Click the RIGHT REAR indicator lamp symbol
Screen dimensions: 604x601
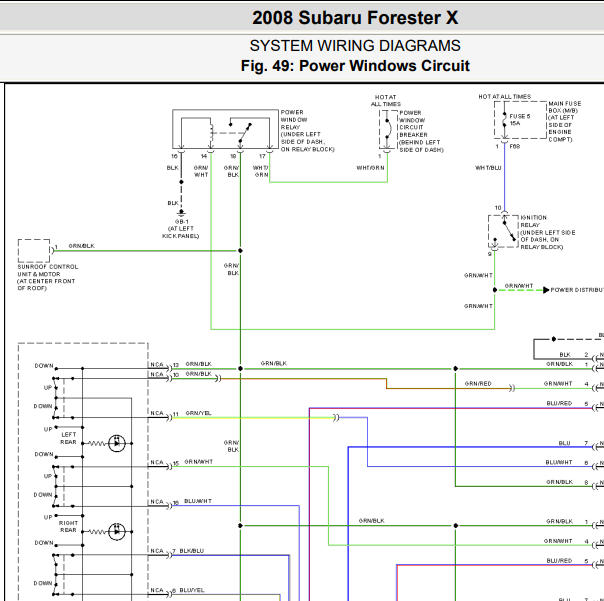coord(117,532)
